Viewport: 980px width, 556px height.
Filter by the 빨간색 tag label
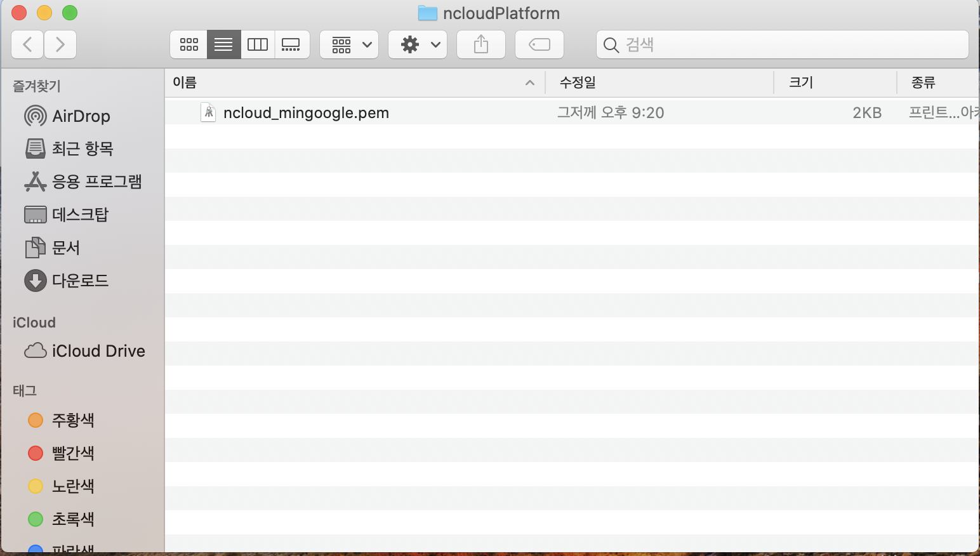pyautogui.click(x=73, y=453)
